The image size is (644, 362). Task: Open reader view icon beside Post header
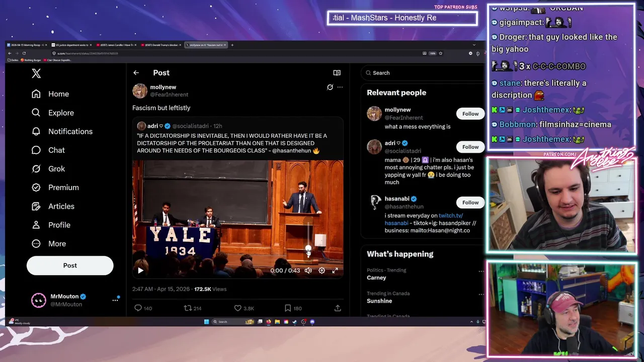coord(337,73)
